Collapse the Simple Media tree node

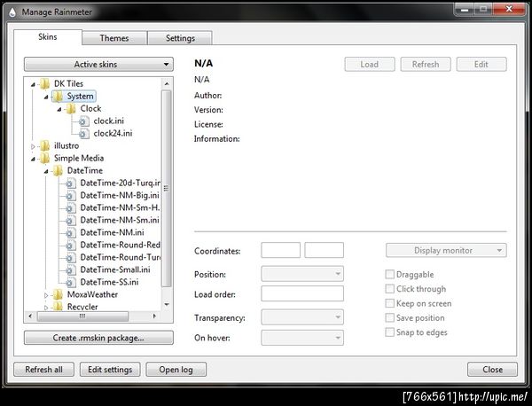33,159
